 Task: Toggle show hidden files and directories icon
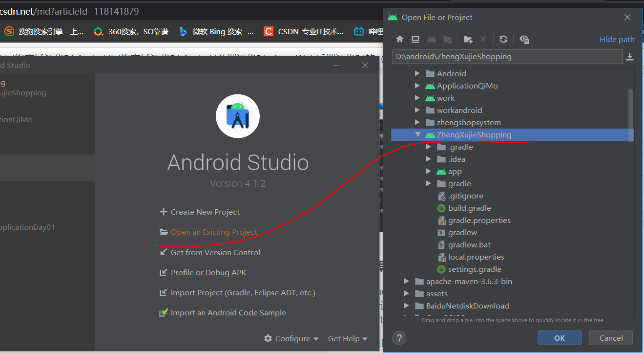pyautogui.click(x=524, y=40)
